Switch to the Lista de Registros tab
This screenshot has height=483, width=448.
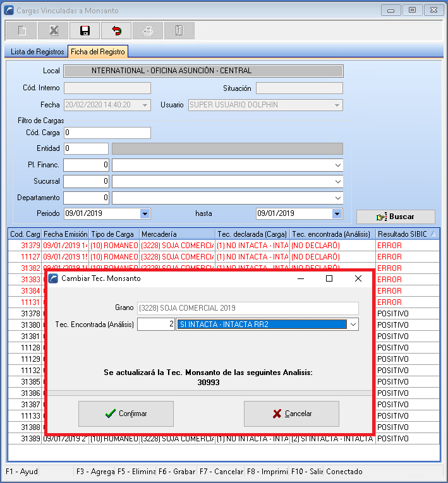pos(37,52)
